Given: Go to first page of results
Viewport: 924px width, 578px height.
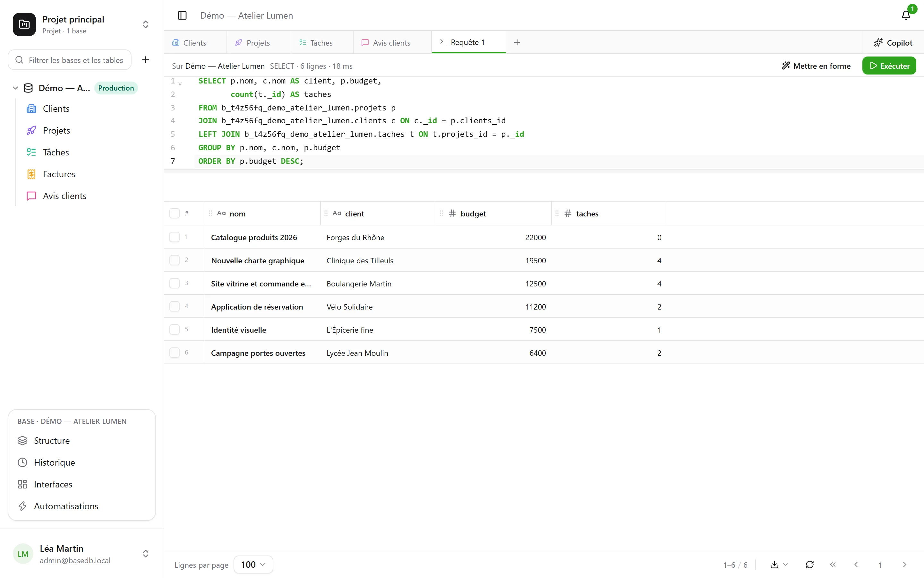Looking at the screenshot, I should pos(833,564).
